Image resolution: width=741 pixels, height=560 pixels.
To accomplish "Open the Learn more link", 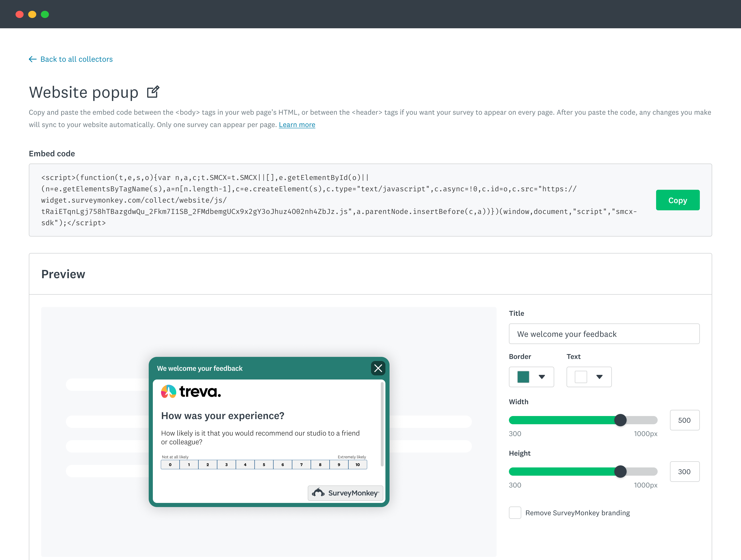I will [x=297, y=125].
